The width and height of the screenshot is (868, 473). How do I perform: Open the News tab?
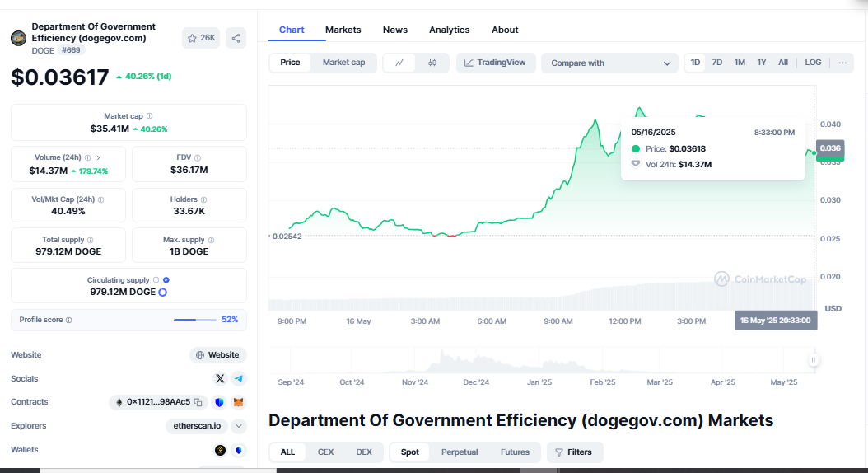[394, 30]
